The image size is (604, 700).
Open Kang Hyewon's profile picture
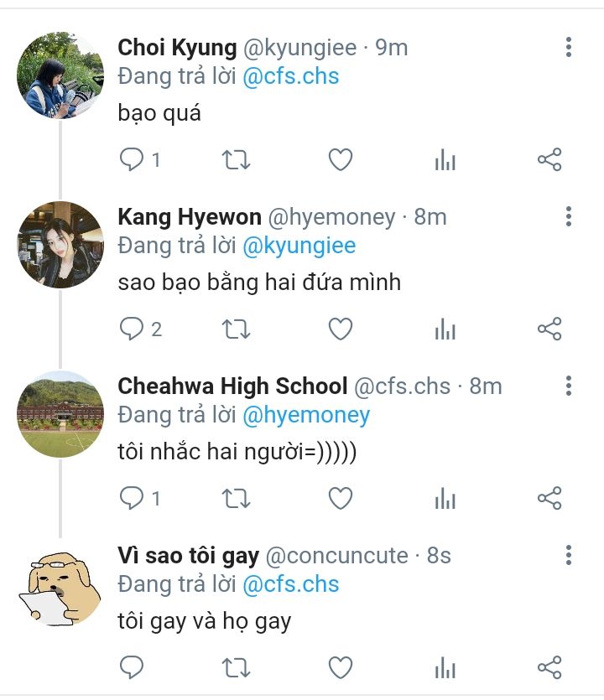(60, 245)
